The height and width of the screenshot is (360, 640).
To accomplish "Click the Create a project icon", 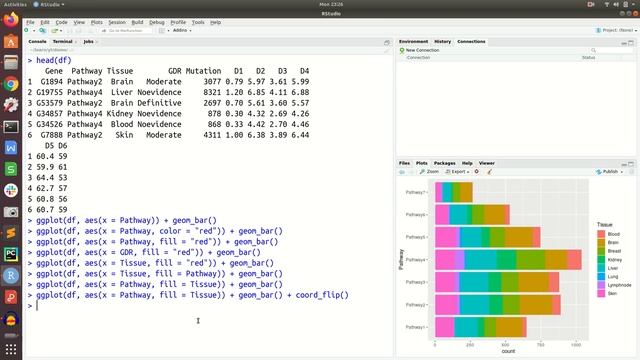I will (x=42, y=31).
